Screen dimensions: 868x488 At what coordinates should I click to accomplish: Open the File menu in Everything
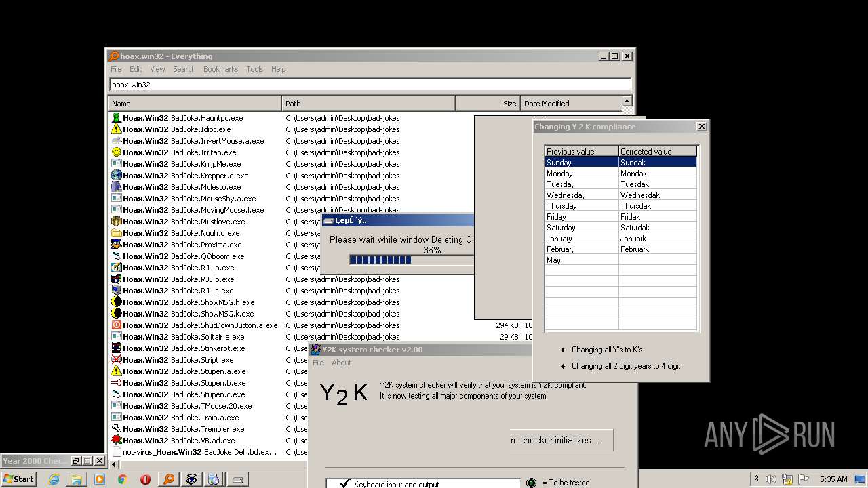[x=117, y=69]
